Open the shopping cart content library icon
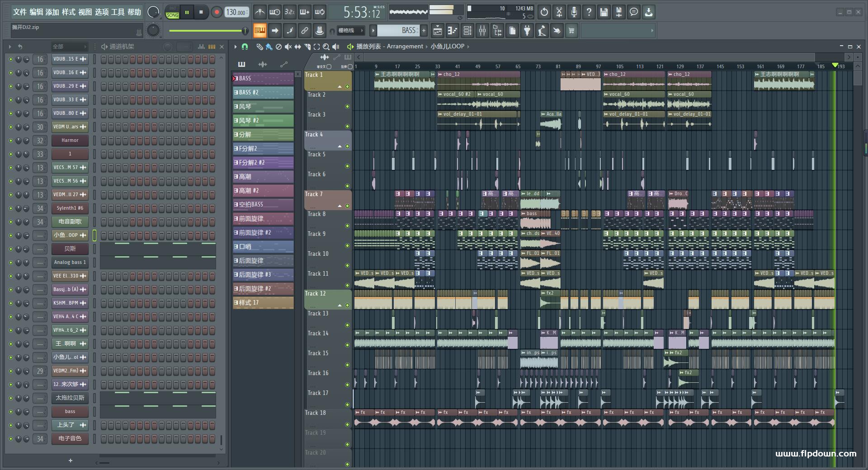868x470 pixels. [x=572, y=31]
